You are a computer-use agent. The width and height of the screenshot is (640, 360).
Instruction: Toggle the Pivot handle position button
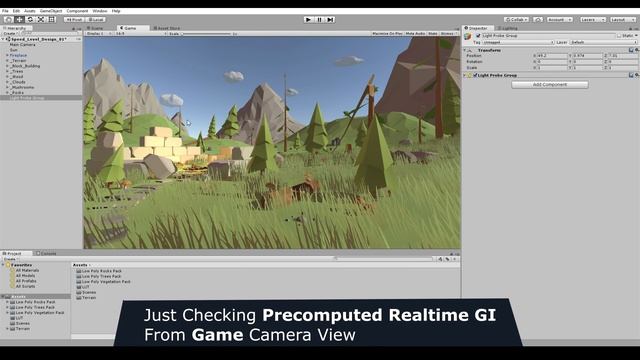tap(74, 20)
